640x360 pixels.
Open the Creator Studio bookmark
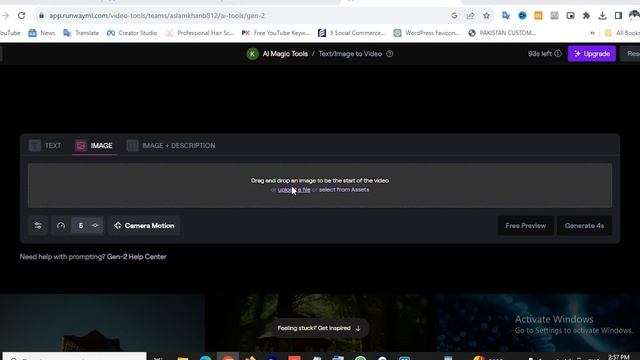point(132,33)
